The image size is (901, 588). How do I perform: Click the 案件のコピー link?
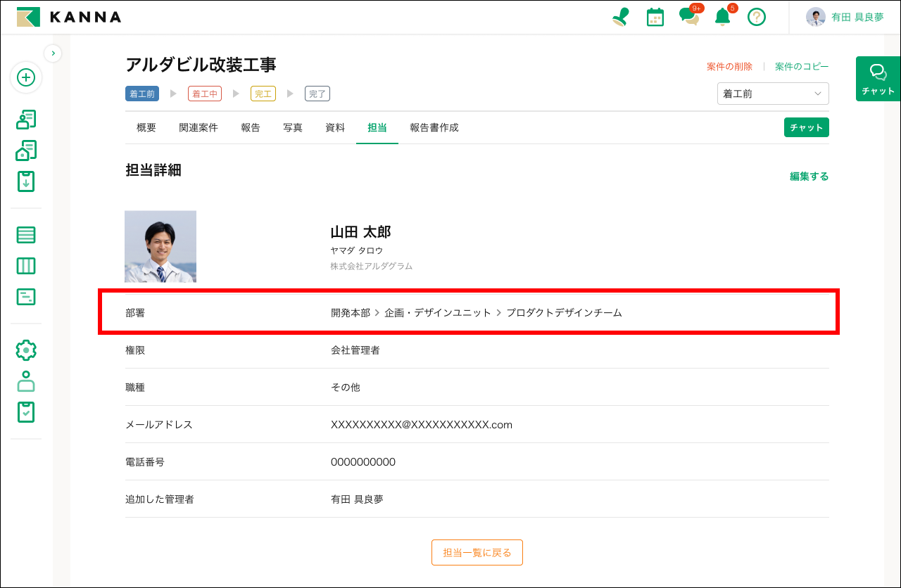pos(800,65)
